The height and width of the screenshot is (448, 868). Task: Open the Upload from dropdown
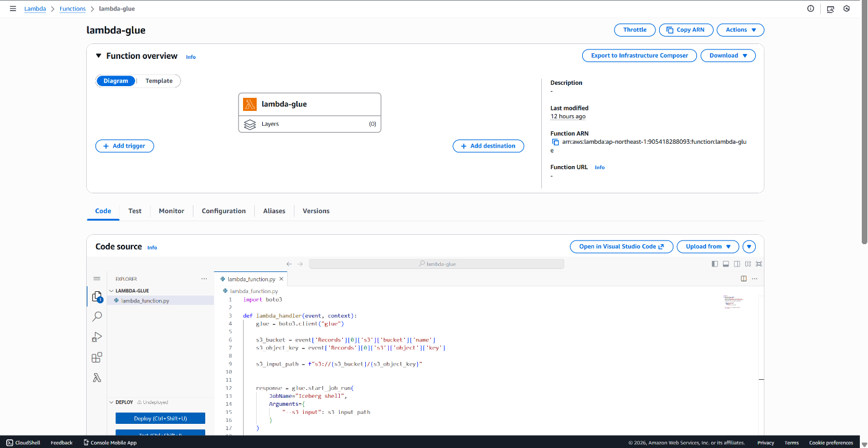click(707, 246)
